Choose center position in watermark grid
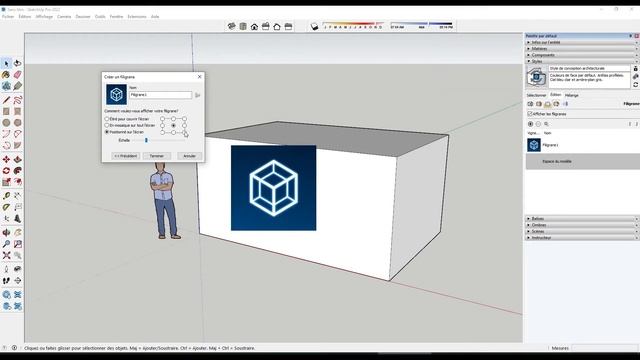The height and width of the screenshot is (360, 640). pyautogui.click(x=173, y=125)
